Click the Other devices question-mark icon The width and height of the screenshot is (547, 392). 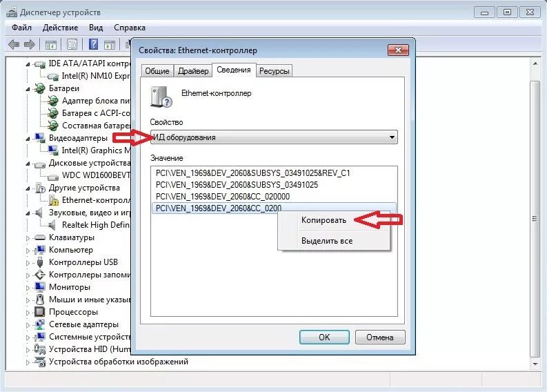click(40, 188)
